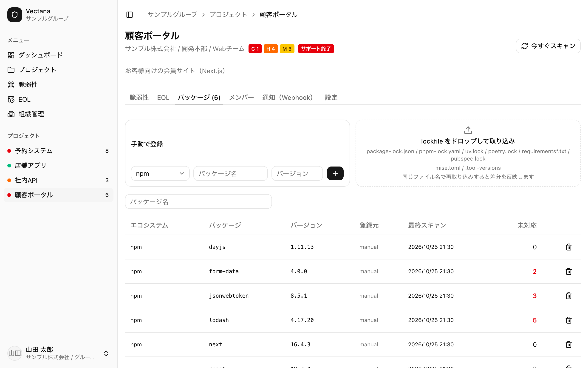The width and height of the screenshot is (588, 368).
Task: Click the C 1 critical severity badge
Action: (x=255, y=49)
